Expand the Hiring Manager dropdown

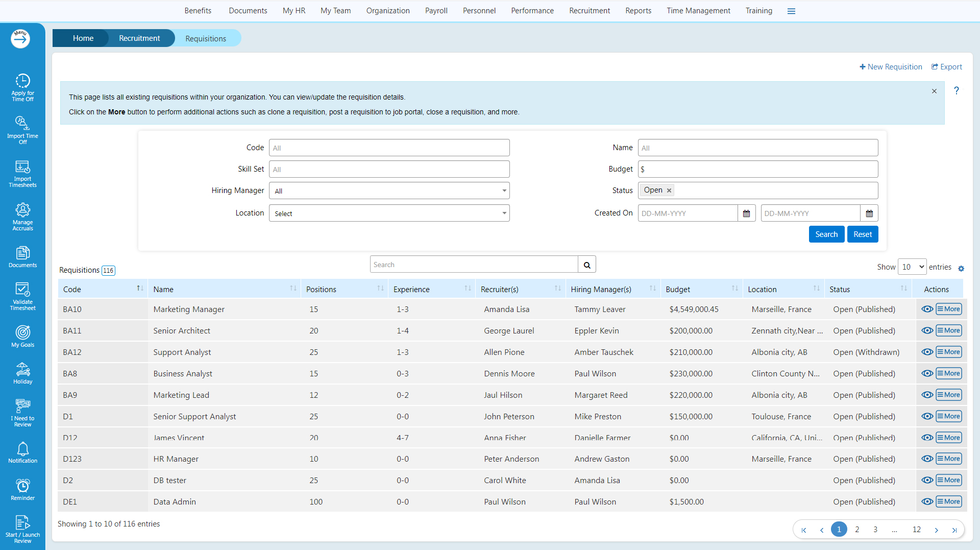[x=389, y=191]
